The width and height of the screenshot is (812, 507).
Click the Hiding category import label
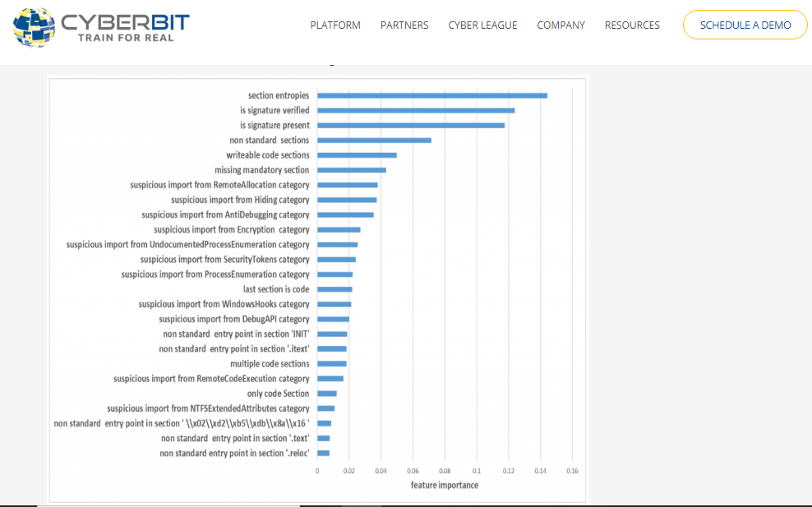[240, 200]
